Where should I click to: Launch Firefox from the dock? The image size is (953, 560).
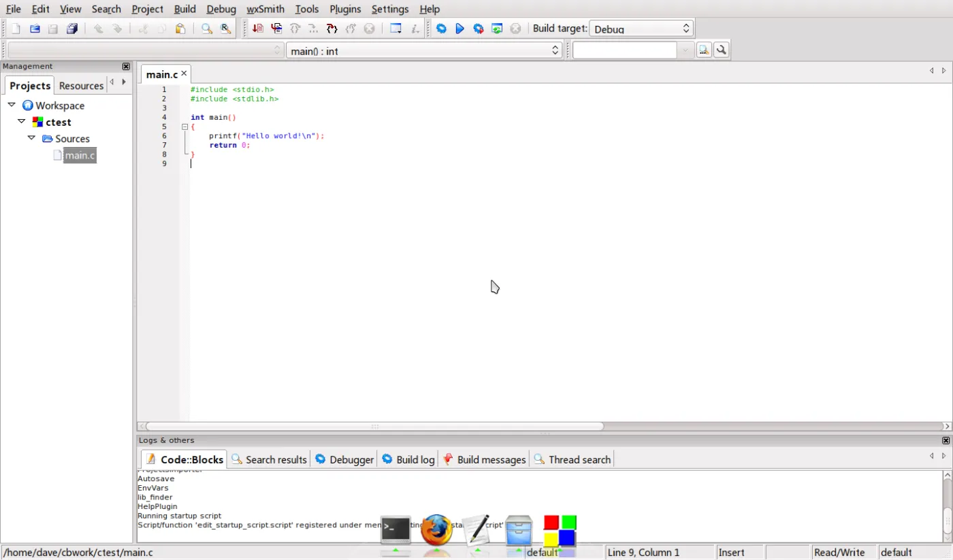[436, 530]
